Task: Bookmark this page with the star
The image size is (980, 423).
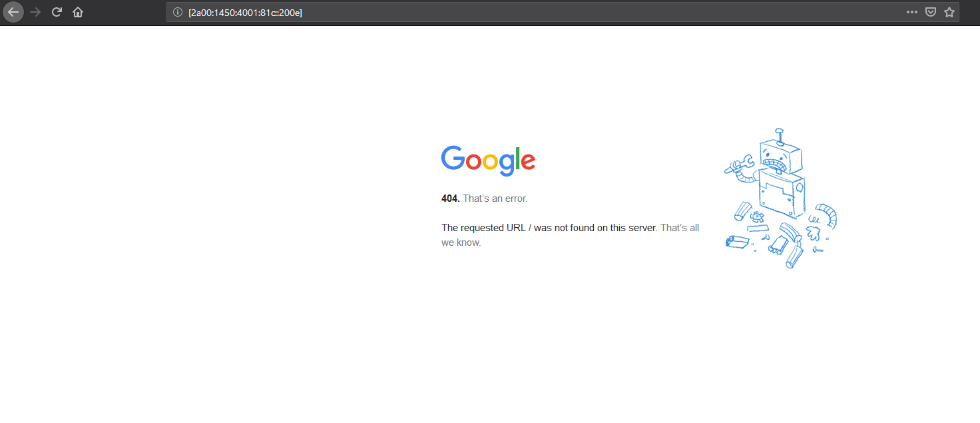Action: [x=949, y=12]
